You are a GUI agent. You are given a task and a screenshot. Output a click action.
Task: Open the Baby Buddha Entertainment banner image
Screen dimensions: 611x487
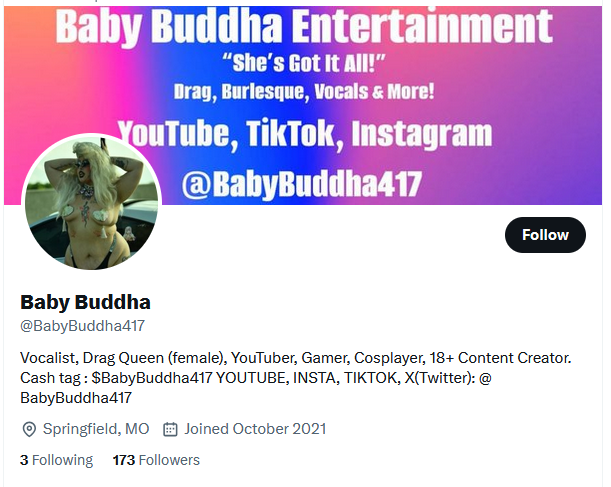tap(303, 105)
